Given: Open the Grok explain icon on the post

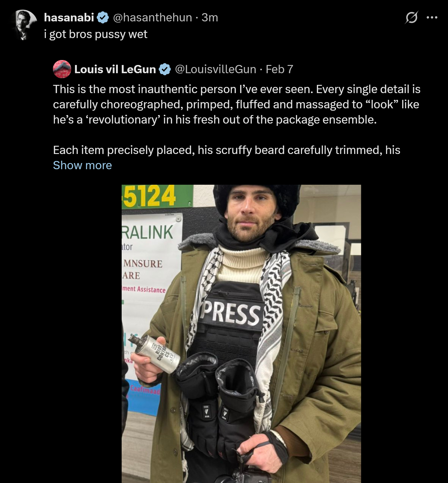Looking at the screenshot, I should 411,18.
